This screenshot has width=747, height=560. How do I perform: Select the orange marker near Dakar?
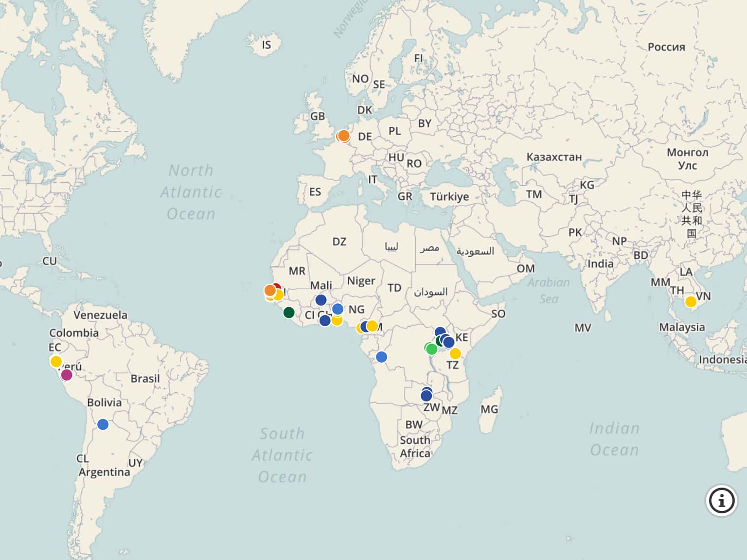[269, 289]
